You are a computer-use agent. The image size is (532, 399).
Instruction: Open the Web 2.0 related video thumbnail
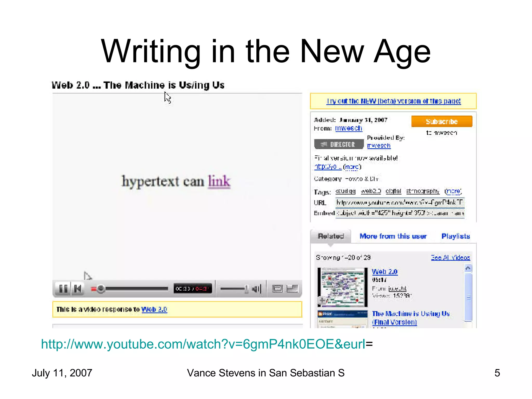[343, 287]
